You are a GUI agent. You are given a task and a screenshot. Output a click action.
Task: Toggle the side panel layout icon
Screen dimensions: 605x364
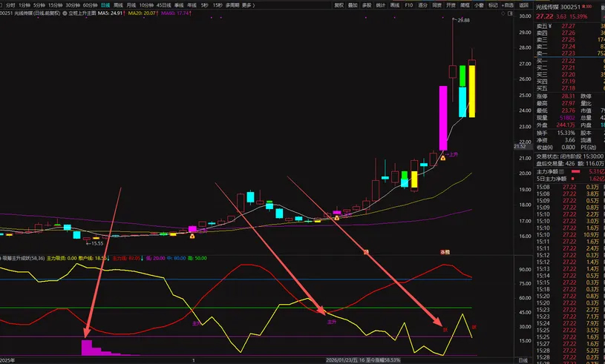[x=510, y=13]
